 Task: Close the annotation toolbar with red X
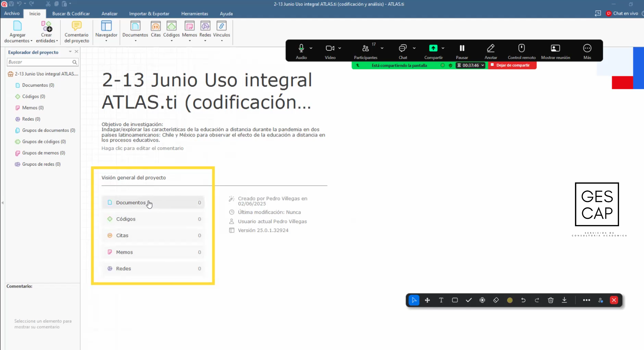pos(614,300)
